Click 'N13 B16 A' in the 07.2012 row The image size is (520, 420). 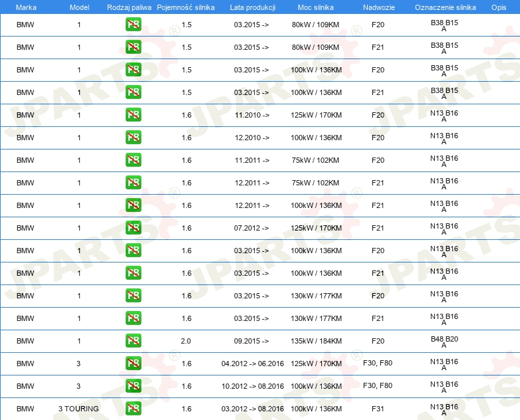click(444, 229)
